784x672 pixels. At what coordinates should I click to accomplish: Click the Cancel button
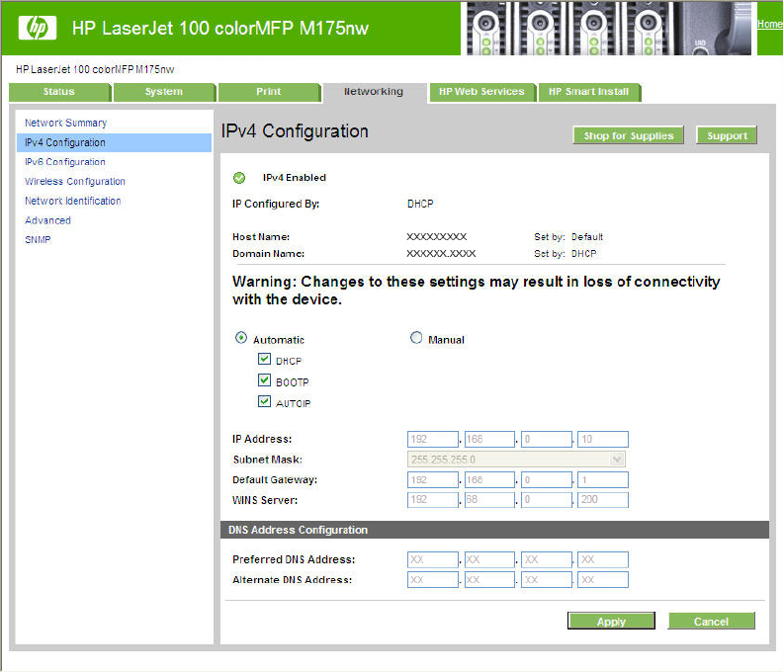click(x=711, y=622)
